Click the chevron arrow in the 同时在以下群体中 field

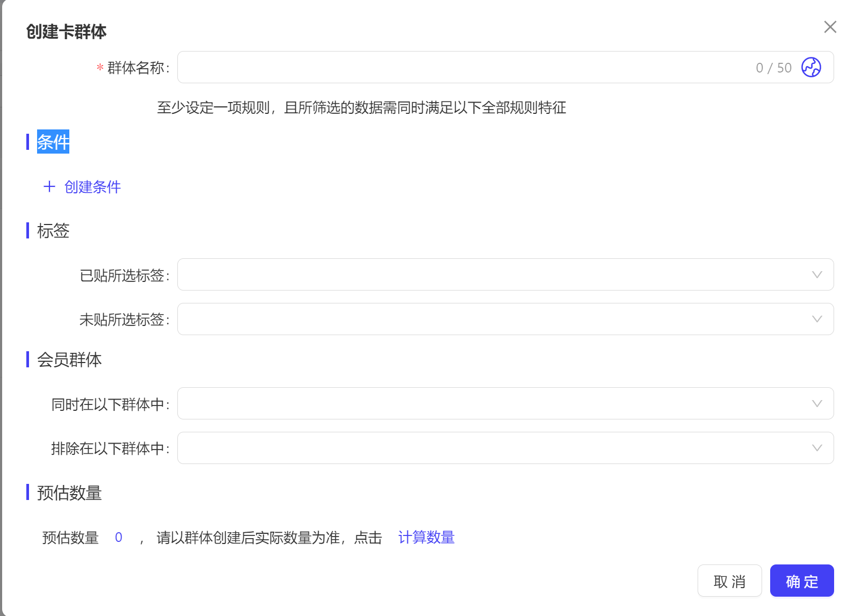coord(817,403)
